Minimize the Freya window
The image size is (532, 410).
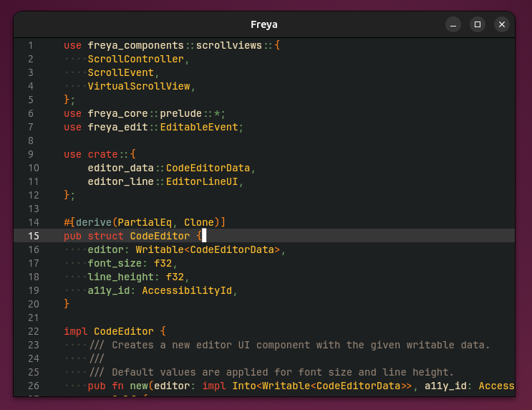[x=453, y=24]
